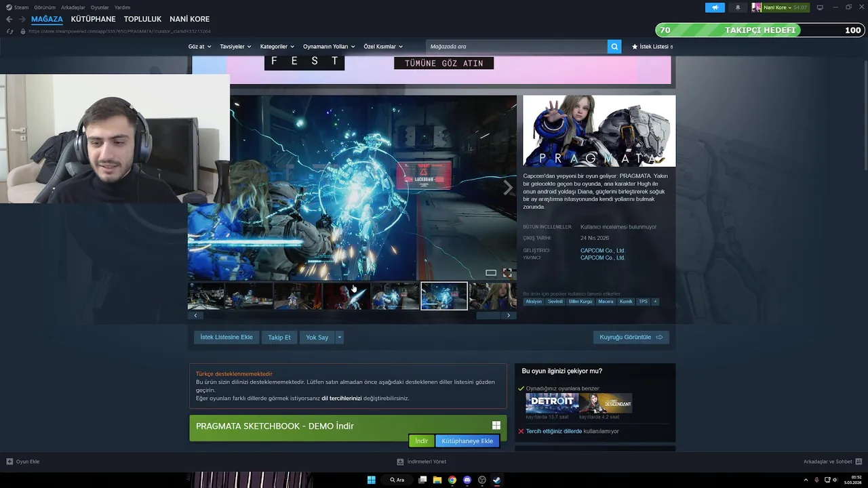
Task: Click the Yok Say button
Action: point(317,337)
